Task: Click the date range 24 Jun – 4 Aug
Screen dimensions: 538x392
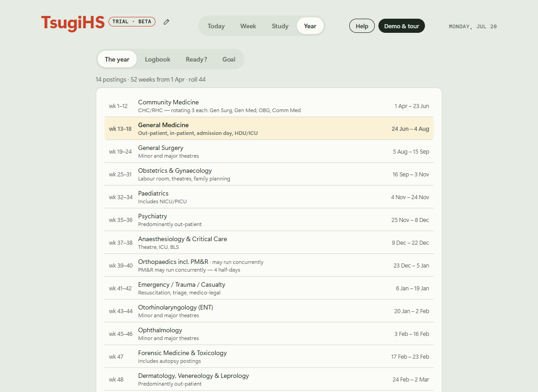Action: pyautogui.click(x=410, y=129)
